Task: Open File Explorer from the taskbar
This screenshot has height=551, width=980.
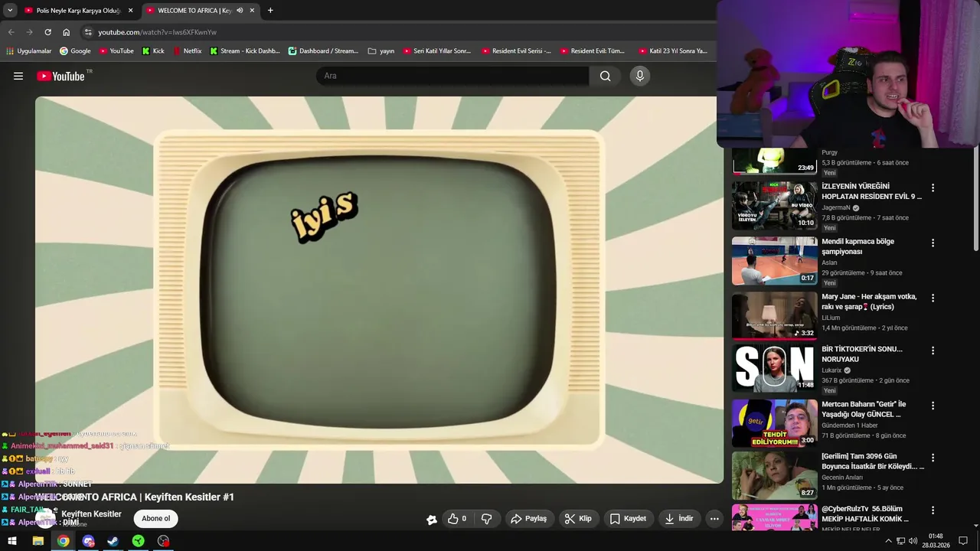Action: click(38, 541)
